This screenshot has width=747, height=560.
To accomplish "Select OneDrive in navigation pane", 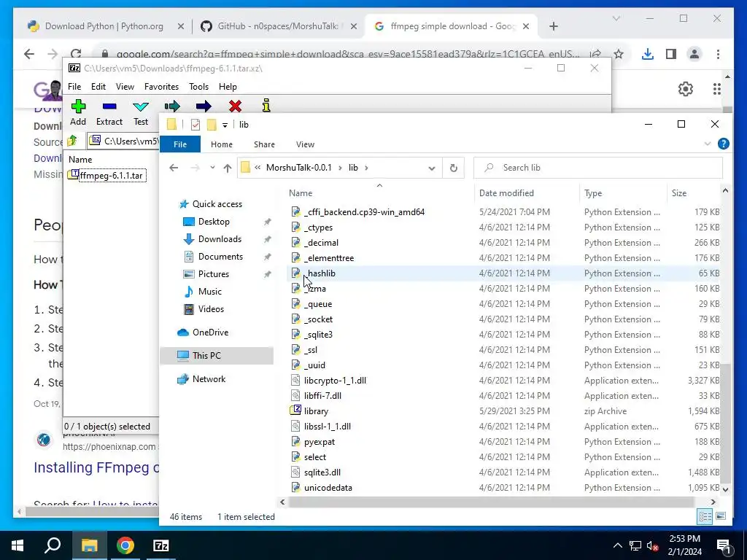I will (210, 332).
